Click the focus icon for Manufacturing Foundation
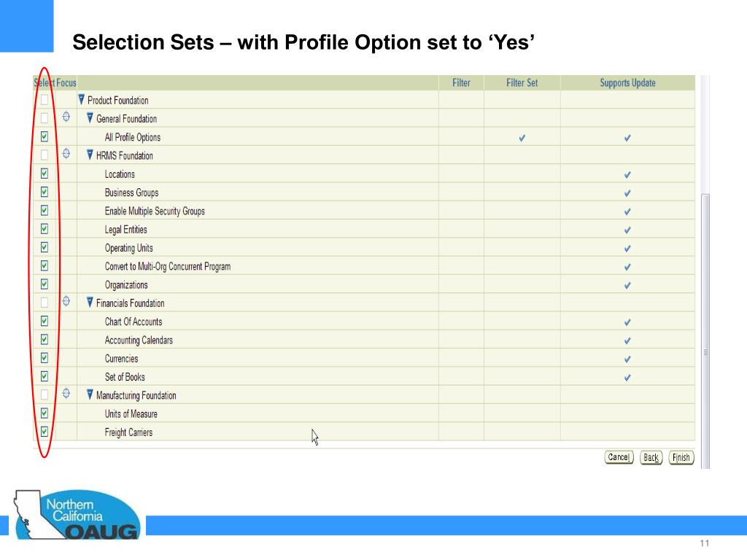Viewport: 747px width, 560px height. (66, 393)
